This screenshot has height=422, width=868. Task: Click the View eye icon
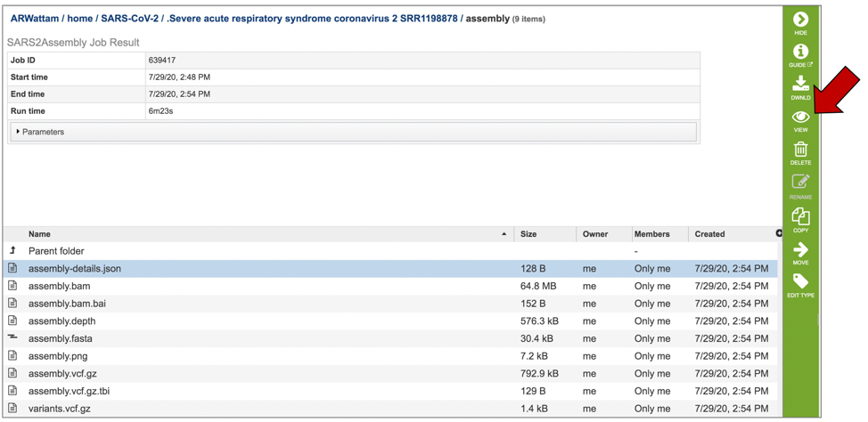[800, 118]
